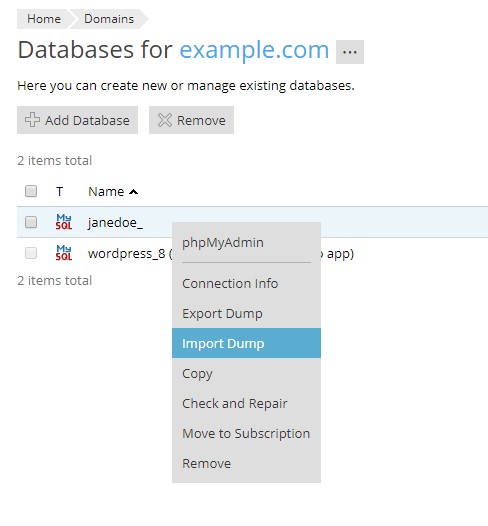Sort by the Name column arrow
Screen dimensions: 488x526
134,192
